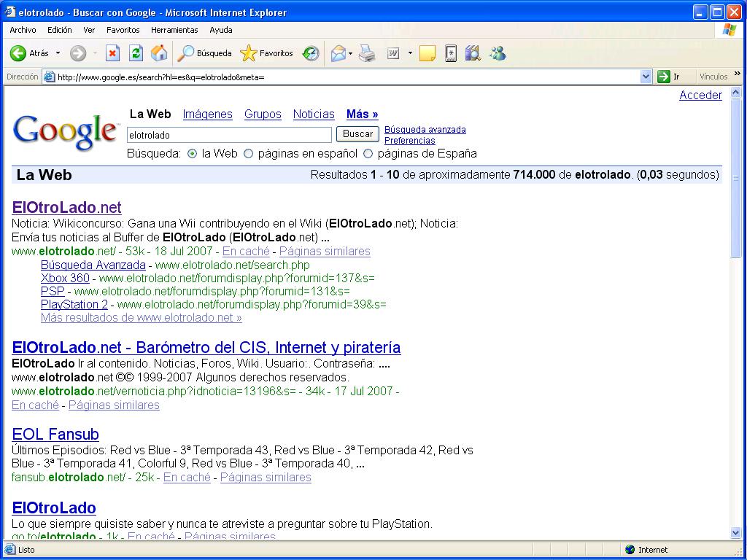Screen dimensions: 747x560
Task: Open the Búsqueda magnifier toolbar button
Action: pos(204,53)
